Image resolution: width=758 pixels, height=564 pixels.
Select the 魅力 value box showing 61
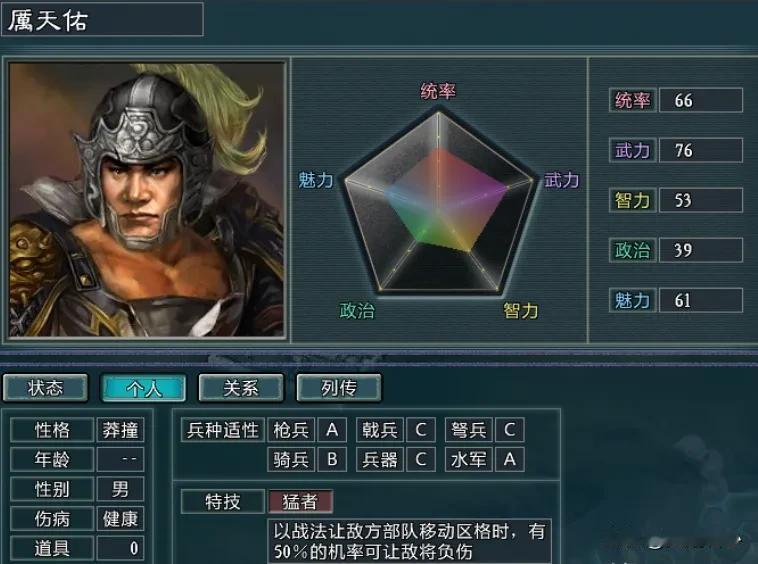pyautogui.click(x=700, y=300)
